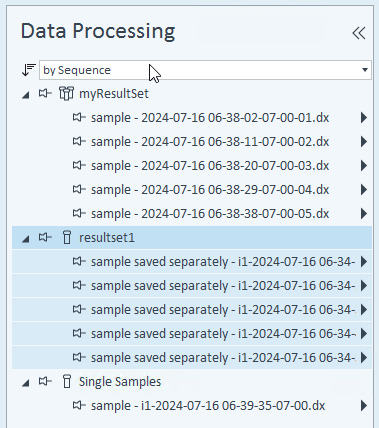Select first sample saved separately under resultset1
This screenshot has height=428, width=379.
[223, 262]
